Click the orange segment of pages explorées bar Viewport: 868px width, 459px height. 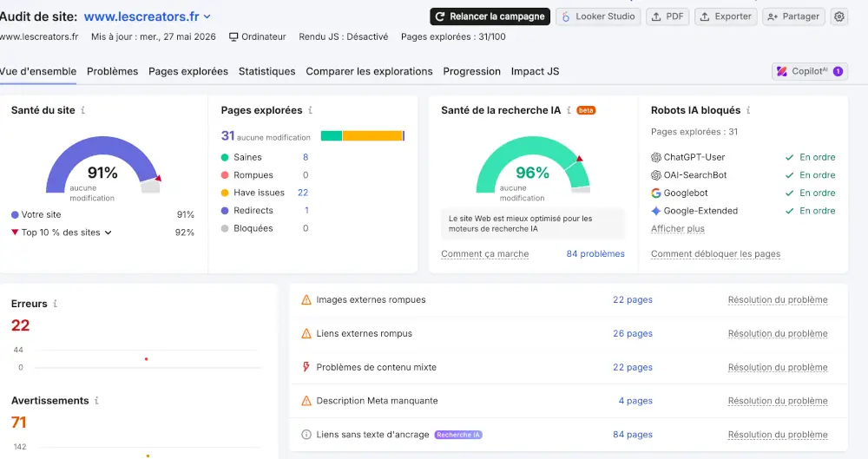point(372,135)
